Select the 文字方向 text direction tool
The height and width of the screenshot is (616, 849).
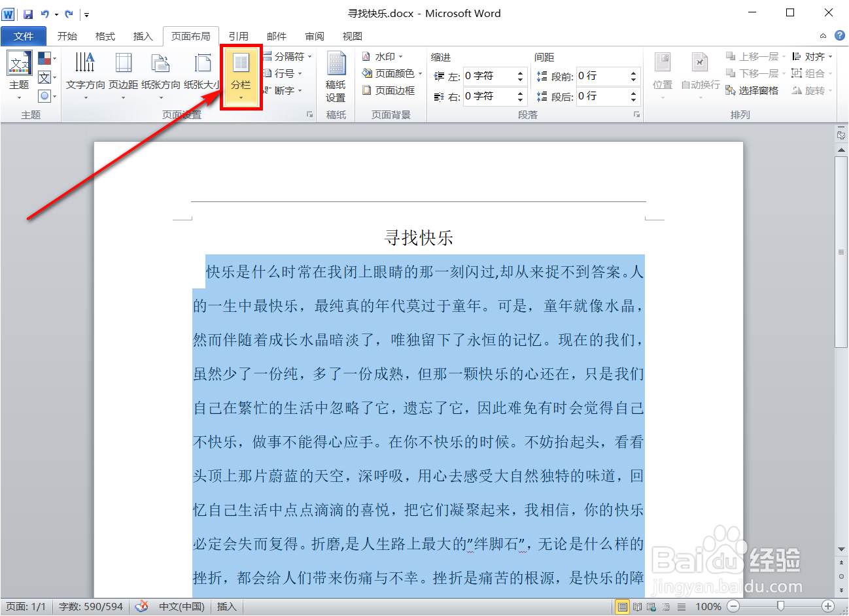[x=86, y=72]
